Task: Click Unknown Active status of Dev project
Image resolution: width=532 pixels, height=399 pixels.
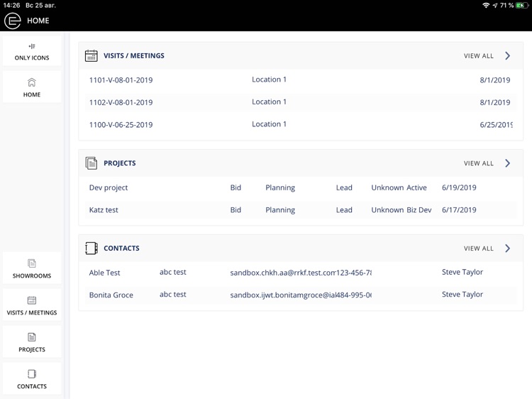Action: (x=399, y=187)
